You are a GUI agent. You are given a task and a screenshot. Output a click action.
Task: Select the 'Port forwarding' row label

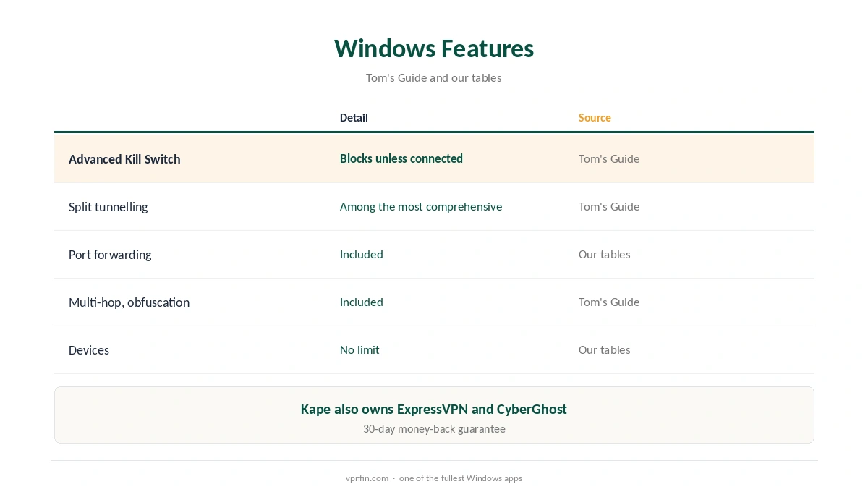click(110, 255)
